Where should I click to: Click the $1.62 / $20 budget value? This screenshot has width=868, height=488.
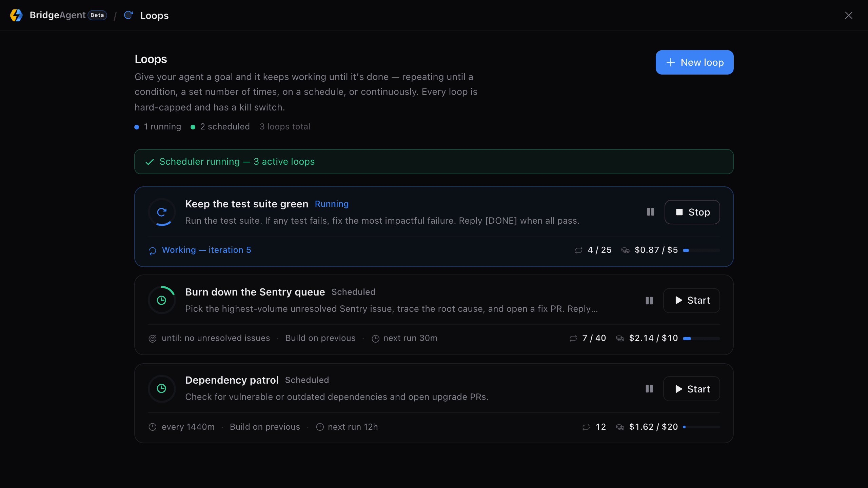click(x=653, y=427)
